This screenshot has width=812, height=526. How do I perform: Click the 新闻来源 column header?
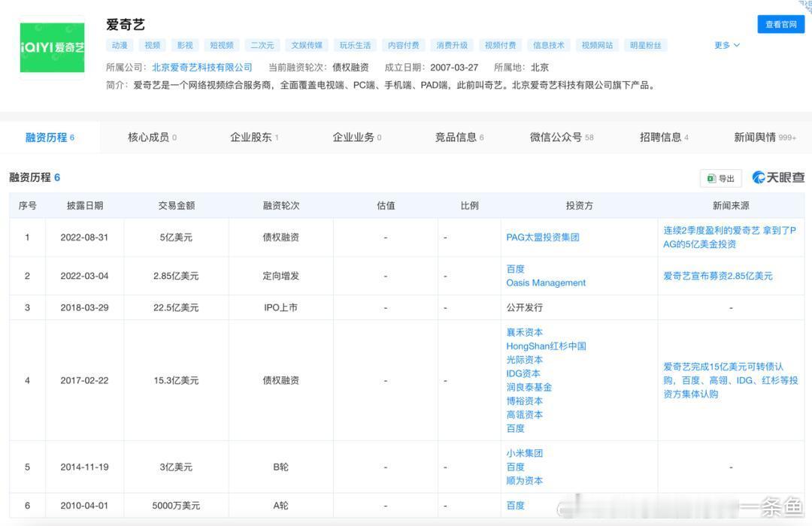731,206
